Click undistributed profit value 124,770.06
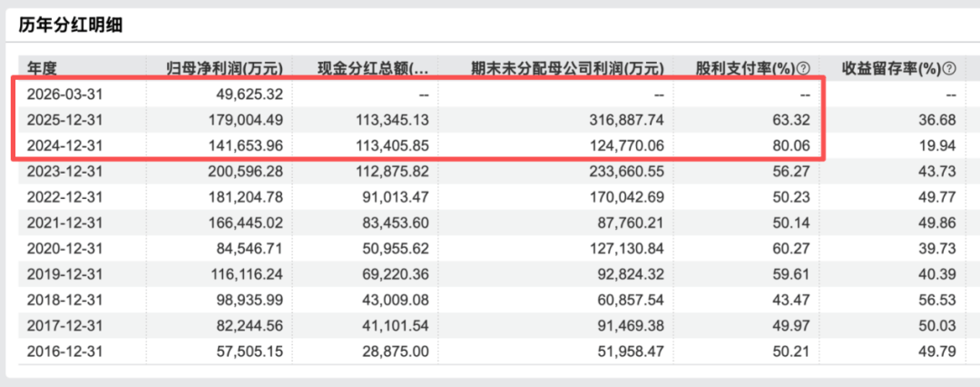 coord(628,146)
